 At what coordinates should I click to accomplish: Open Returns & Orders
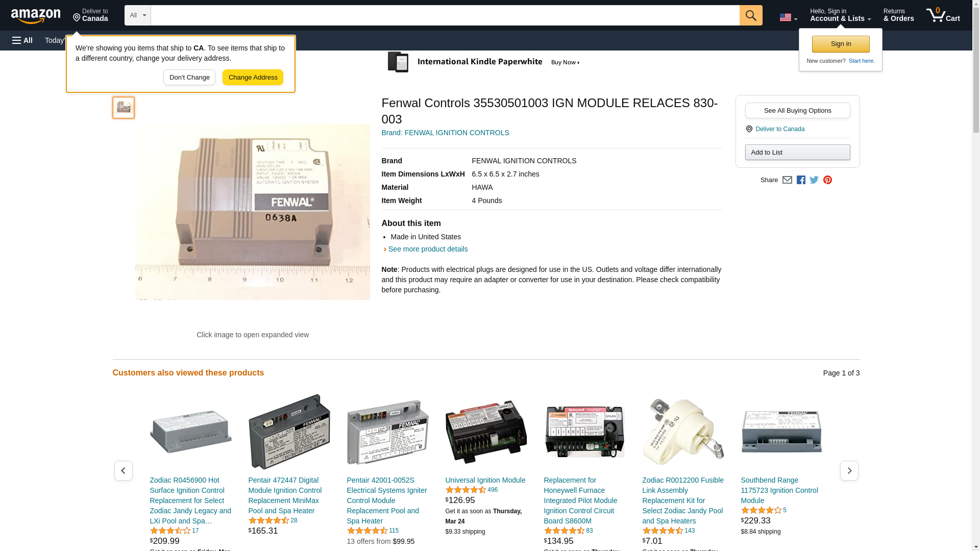click(x=898, y=15)
